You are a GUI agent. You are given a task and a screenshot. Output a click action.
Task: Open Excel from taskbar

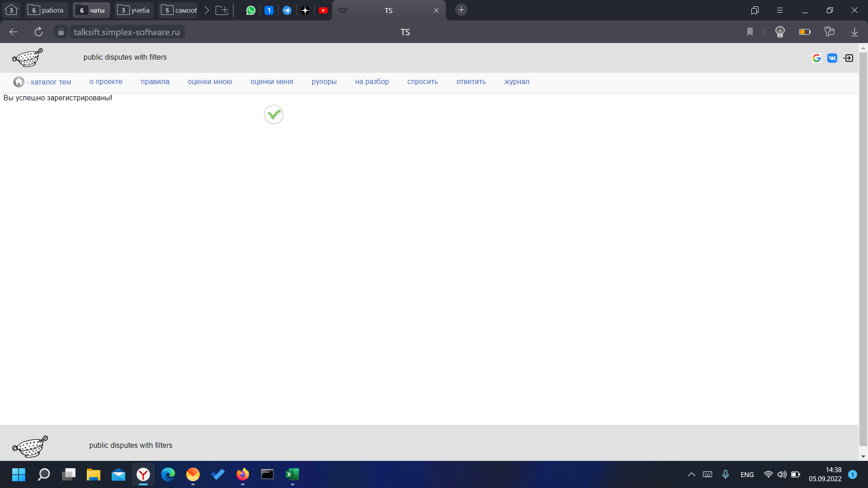click(x=292, y=474)
